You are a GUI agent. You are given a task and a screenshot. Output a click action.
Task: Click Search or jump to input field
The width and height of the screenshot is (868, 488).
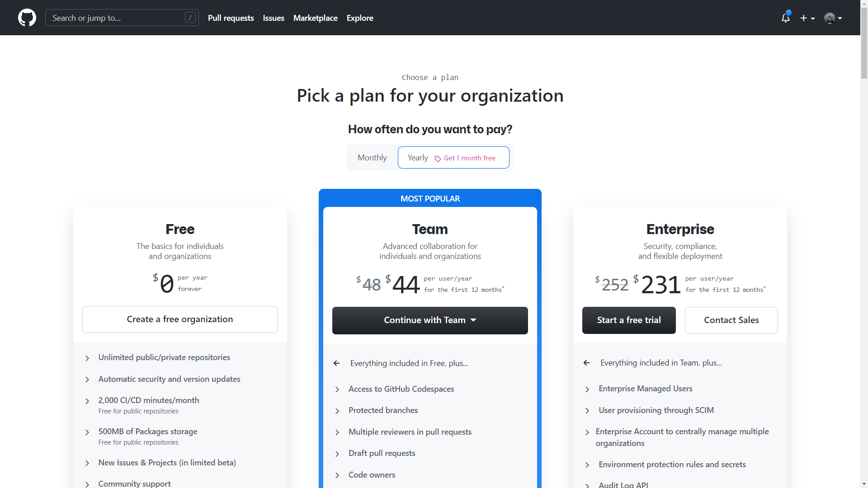122,17
